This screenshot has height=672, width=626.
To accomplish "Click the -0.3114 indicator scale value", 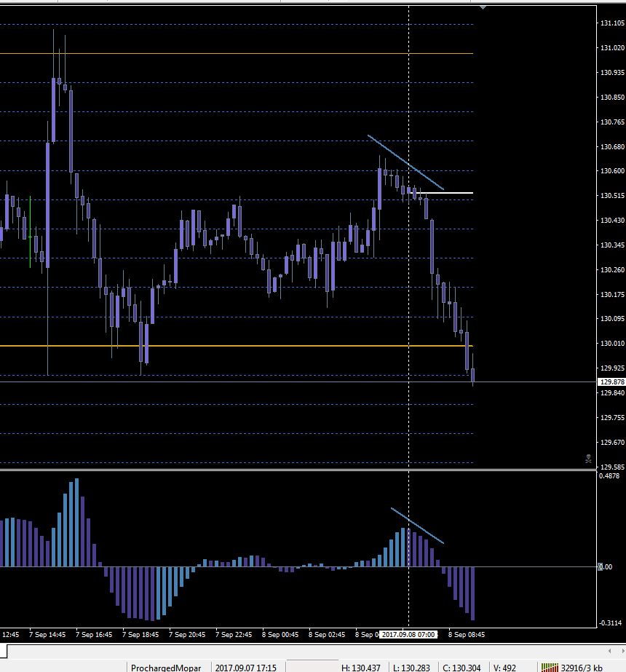I will point(610,622).
